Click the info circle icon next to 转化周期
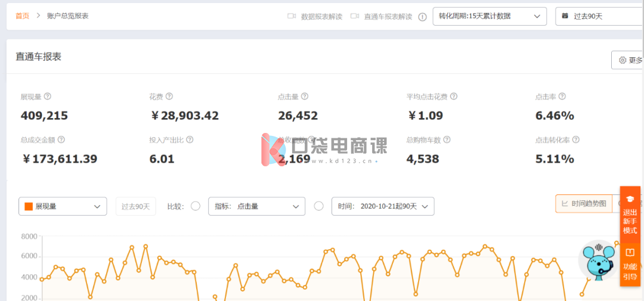Screen dimensions: 644x301 click(422, 17)
